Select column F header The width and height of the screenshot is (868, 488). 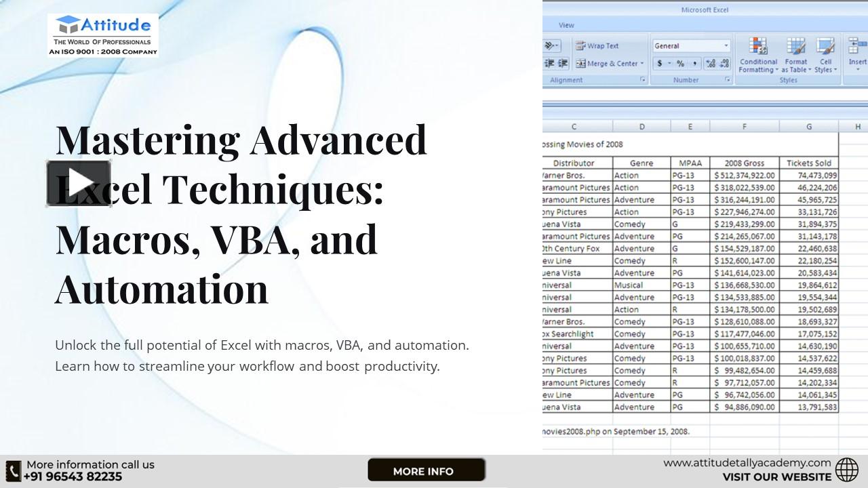744,127
